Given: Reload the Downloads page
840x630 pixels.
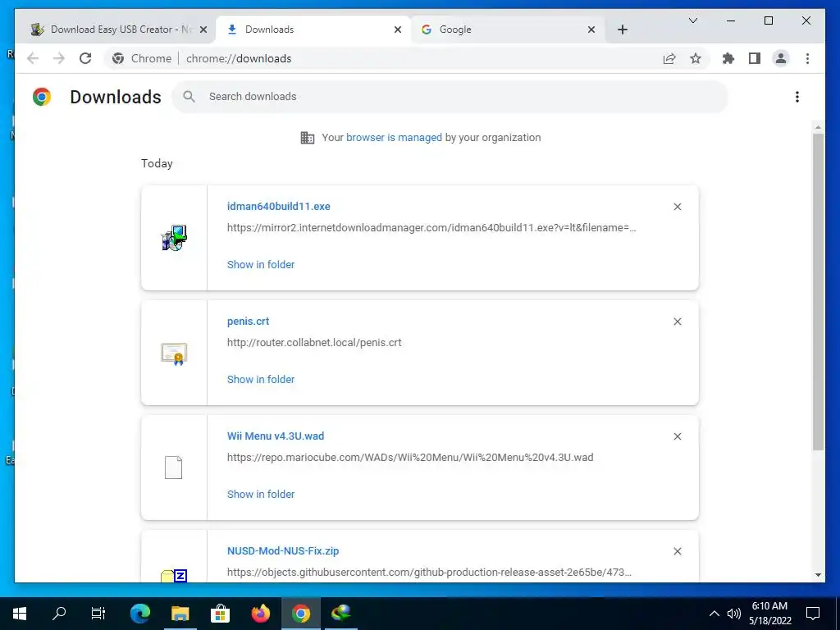Looking at the screenshot, I should (85, 58).
